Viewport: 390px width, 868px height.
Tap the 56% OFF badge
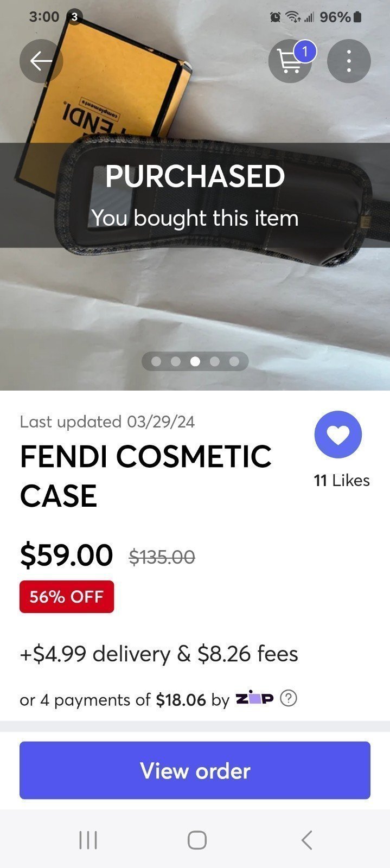coord(67,597)
